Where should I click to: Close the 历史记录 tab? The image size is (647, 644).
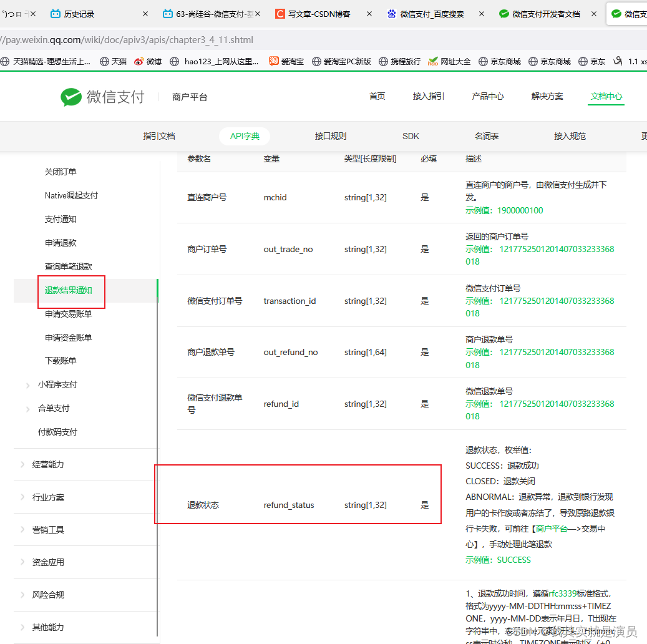145,14
